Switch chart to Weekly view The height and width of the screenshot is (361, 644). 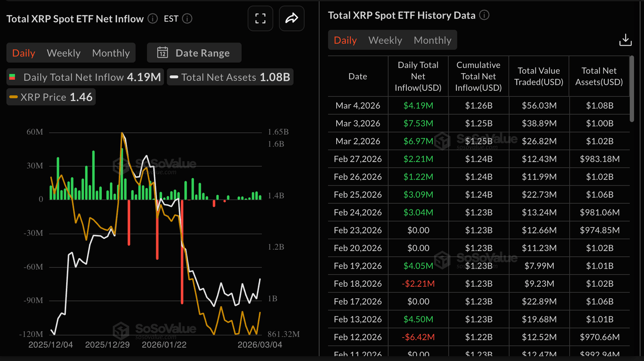click(x=63, y=53)
